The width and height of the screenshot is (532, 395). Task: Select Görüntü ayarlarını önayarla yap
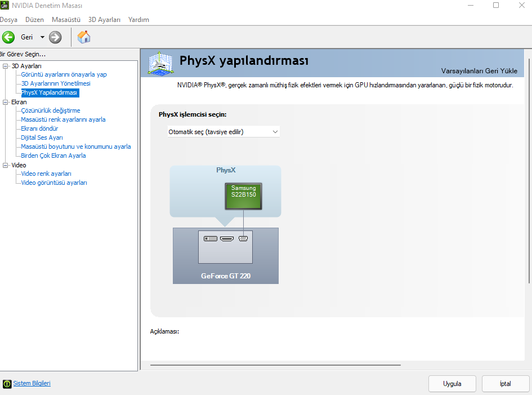point(64,74)
